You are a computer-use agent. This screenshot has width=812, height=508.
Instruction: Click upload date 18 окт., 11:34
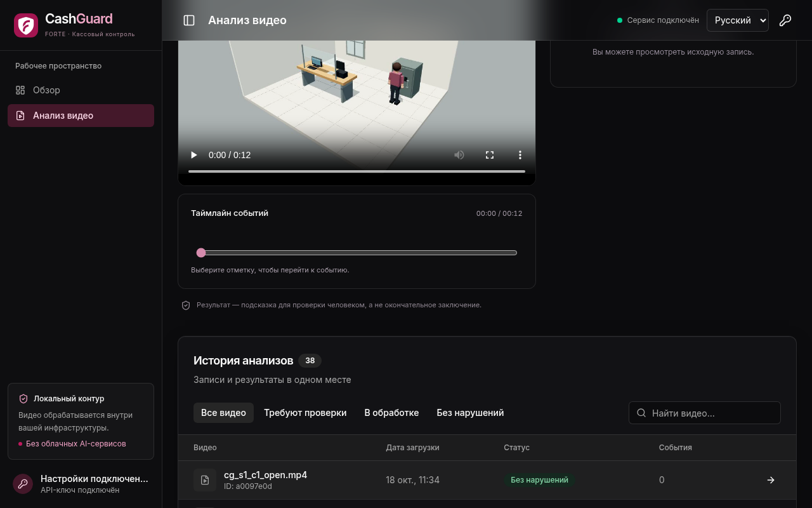[x=412, y=480]
